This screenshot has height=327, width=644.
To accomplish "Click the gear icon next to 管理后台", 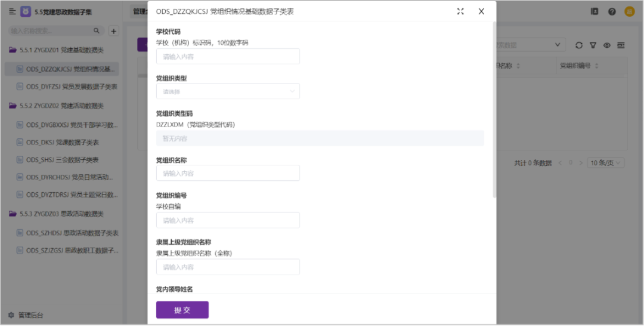I will (11, 316).
